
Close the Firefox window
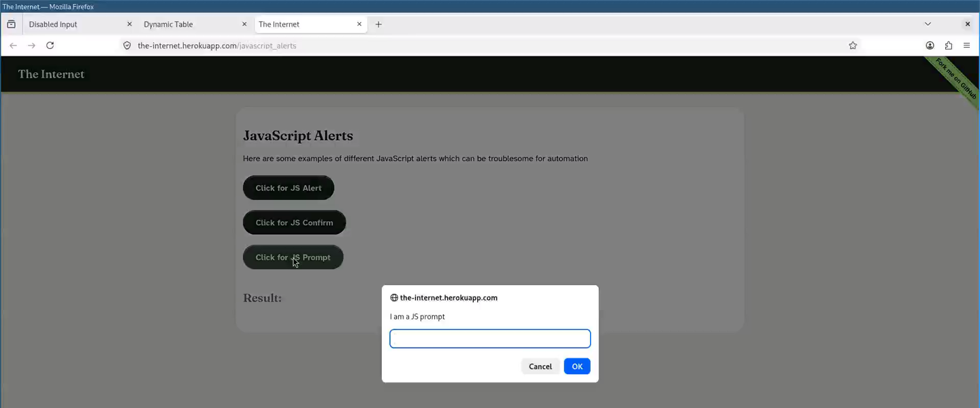click(x=967, y=24)
